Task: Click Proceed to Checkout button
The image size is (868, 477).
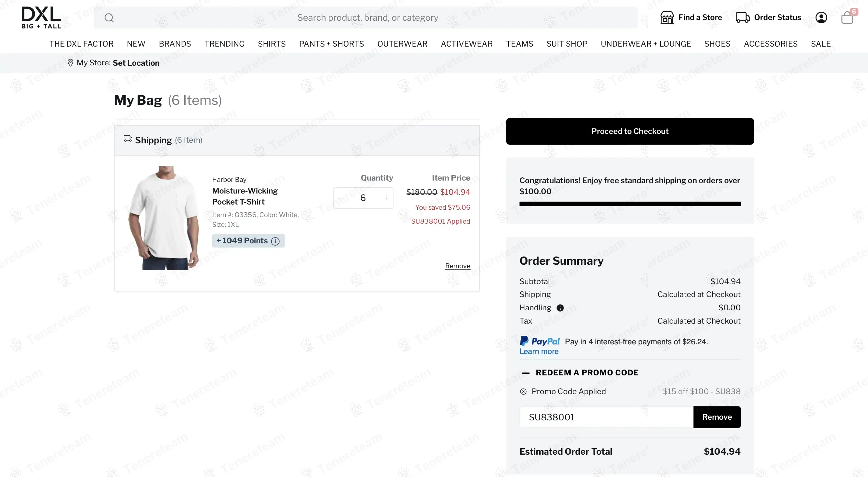Action: click(630, 131)
